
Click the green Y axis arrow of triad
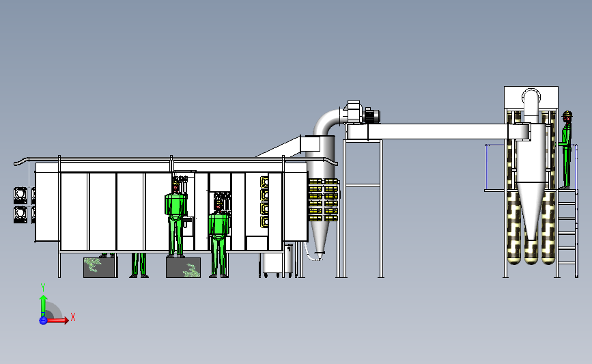tap(44, 306)
